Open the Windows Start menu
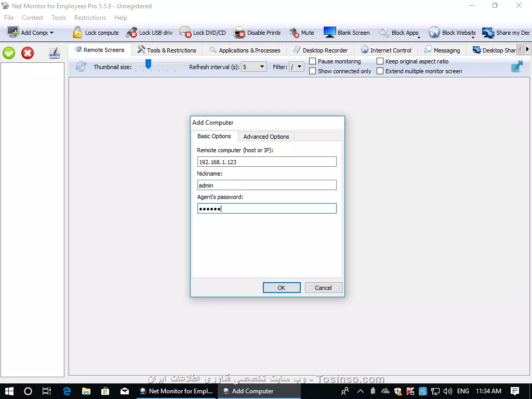The height and width of the screenshot is (399, 532). (9, 391)
